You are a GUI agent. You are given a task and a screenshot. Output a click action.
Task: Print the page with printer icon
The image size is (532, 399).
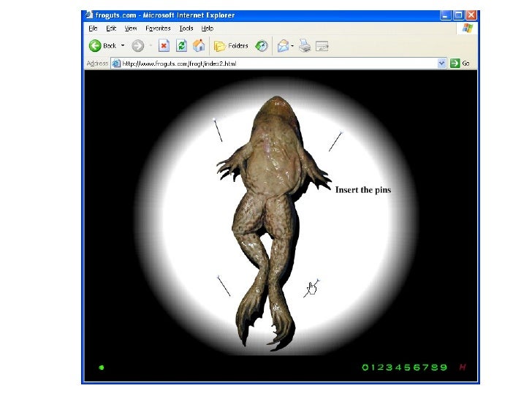[x=305, y=46]
